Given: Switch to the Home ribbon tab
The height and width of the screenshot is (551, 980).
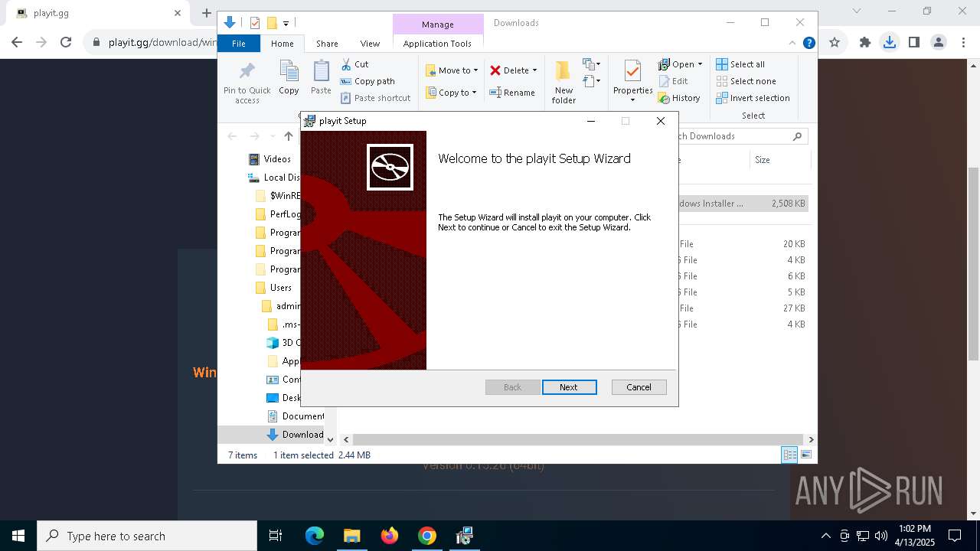Looking at the screenshot, I should (x=282, y=44).
